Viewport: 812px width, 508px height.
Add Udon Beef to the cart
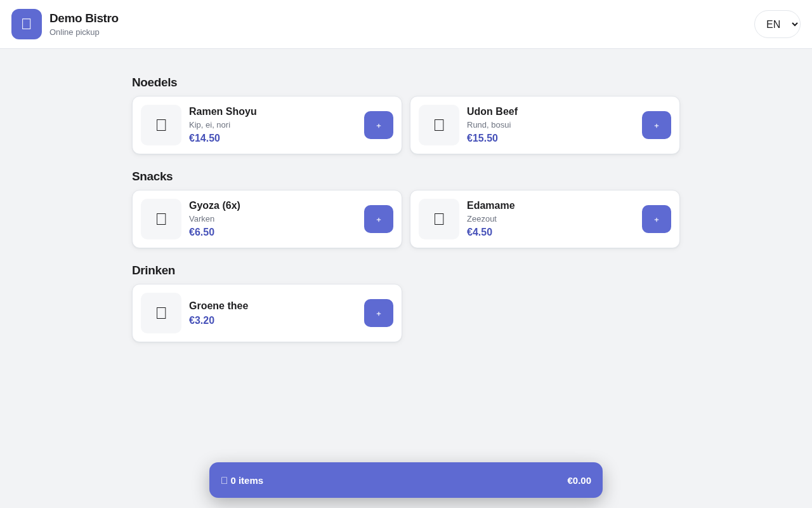657,125
